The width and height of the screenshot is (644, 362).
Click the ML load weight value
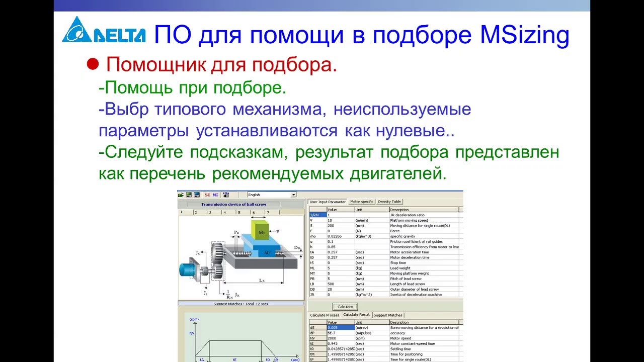[x=341, y=268]
